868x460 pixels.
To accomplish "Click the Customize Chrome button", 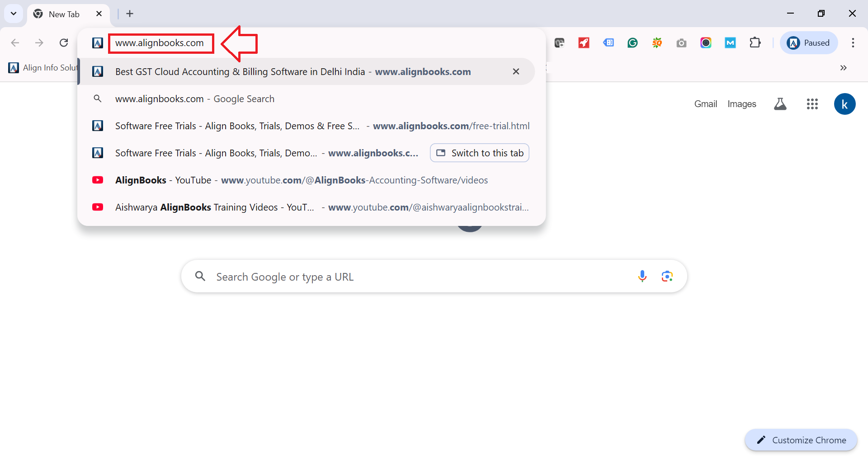I will 801,440.
